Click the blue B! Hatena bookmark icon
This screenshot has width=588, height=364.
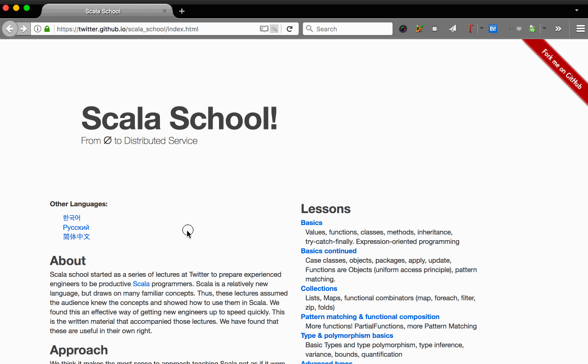click(493, 29)
